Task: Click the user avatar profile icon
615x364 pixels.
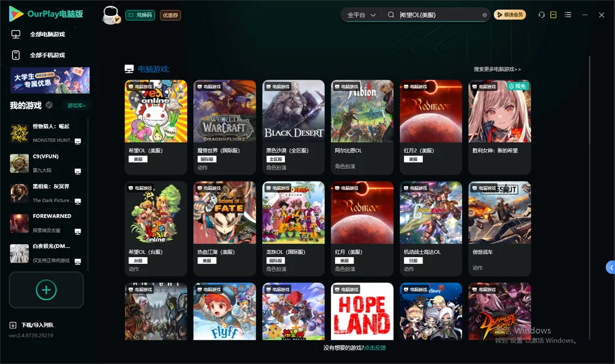Action: coord(111,15)
